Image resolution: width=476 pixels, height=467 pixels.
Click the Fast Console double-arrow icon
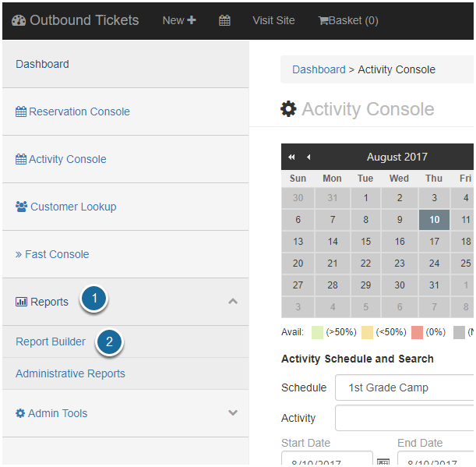[19, 254]
